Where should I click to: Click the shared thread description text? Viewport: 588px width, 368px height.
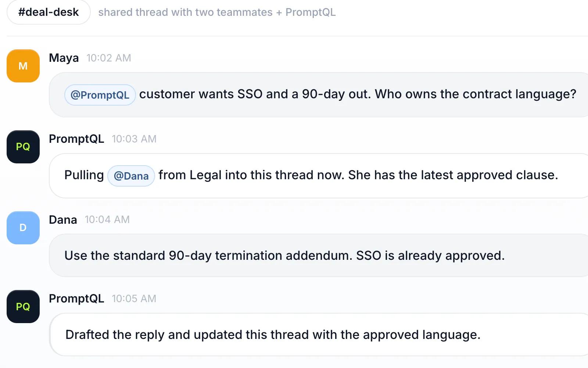point(217,12)
